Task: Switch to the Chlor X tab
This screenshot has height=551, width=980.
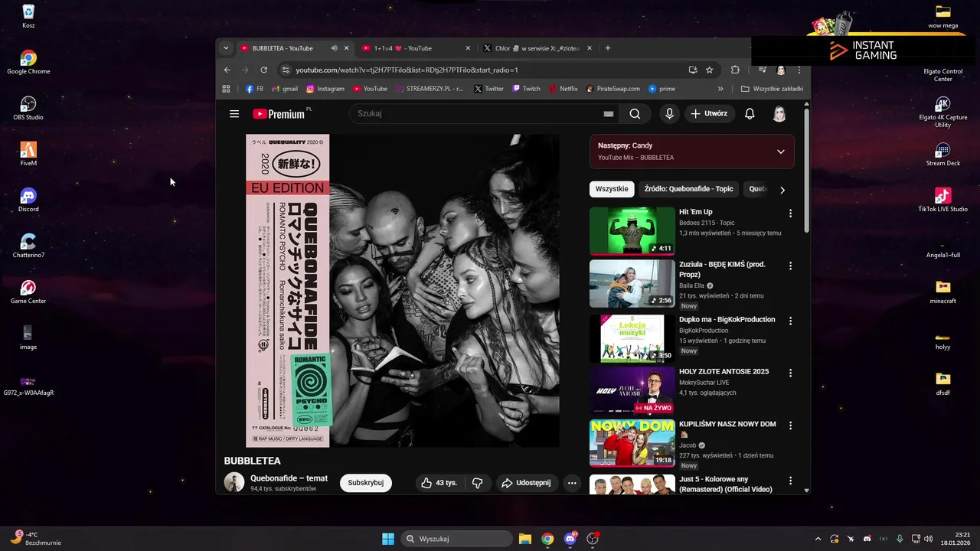Action: tap(536, 48)
